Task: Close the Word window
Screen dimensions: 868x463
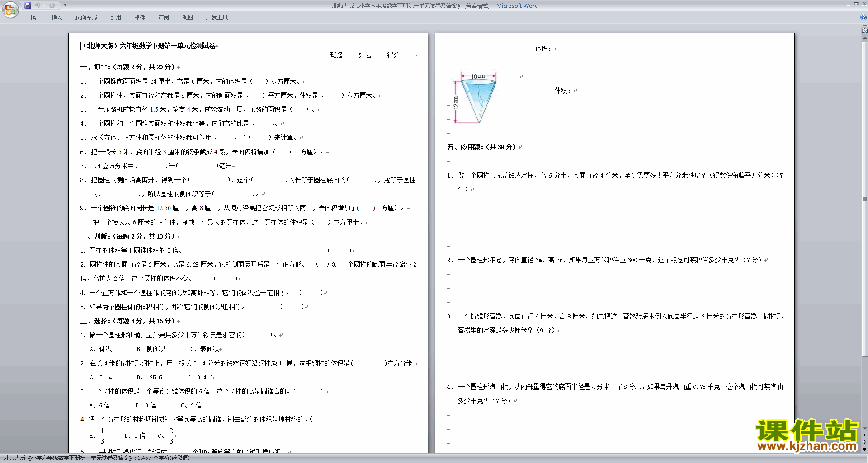Action: point(864,4)
